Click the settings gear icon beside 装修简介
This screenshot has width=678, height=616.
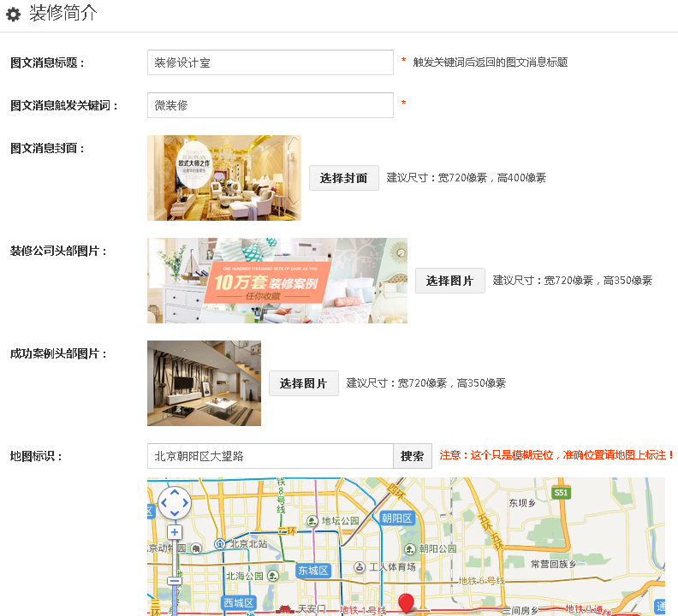point(14,15)
